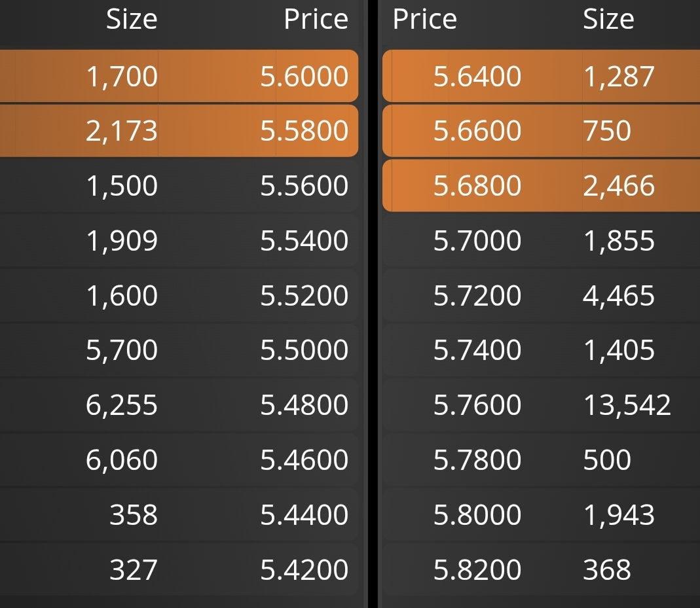The width and height of the screenshot is (700, 608).
Task: Click the bid-side Price column header
Action: point(316,19)
